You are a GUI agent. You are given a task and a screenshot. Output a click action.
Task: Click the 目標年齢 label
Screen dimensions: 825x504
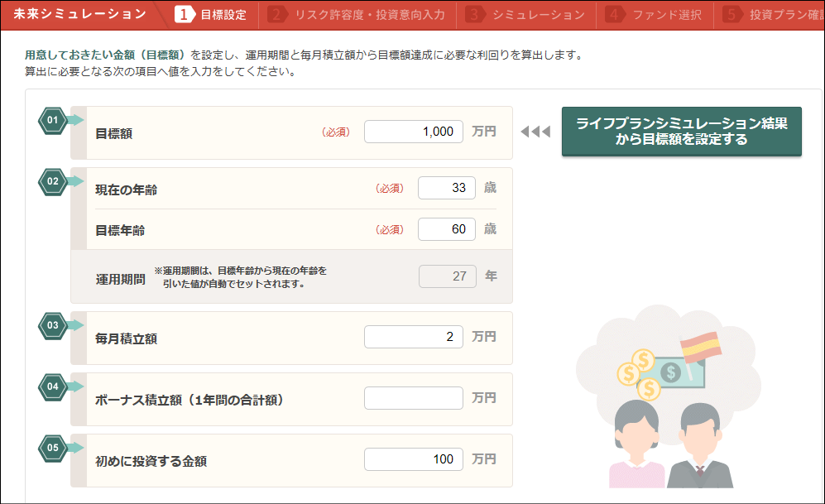(x=120, y=230)
